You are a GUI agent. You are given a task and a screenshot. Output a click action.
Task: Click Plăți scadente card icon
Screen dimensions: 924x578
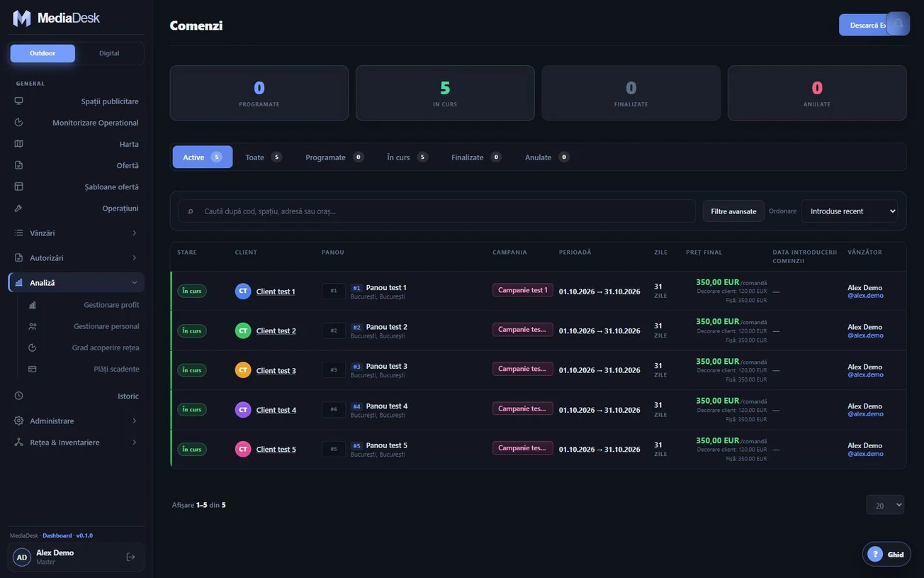pos(32,369)
